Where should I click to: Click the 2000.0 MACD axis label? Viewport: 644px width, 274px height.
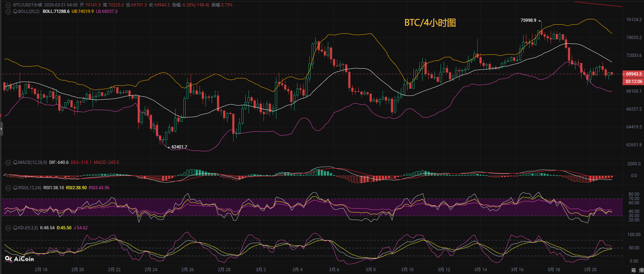[634, 164]
